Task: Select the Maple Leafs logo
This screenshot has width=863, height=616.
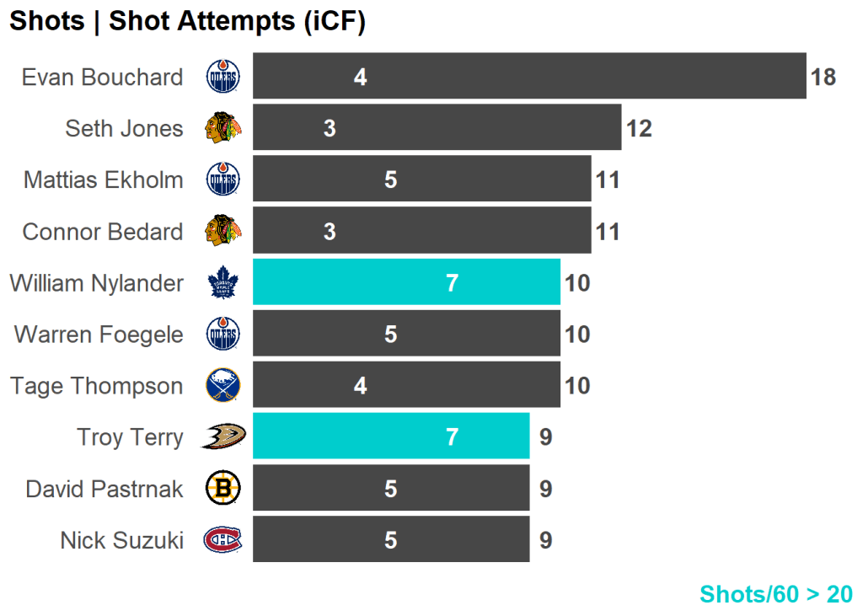Action: [x=223, y=283]
